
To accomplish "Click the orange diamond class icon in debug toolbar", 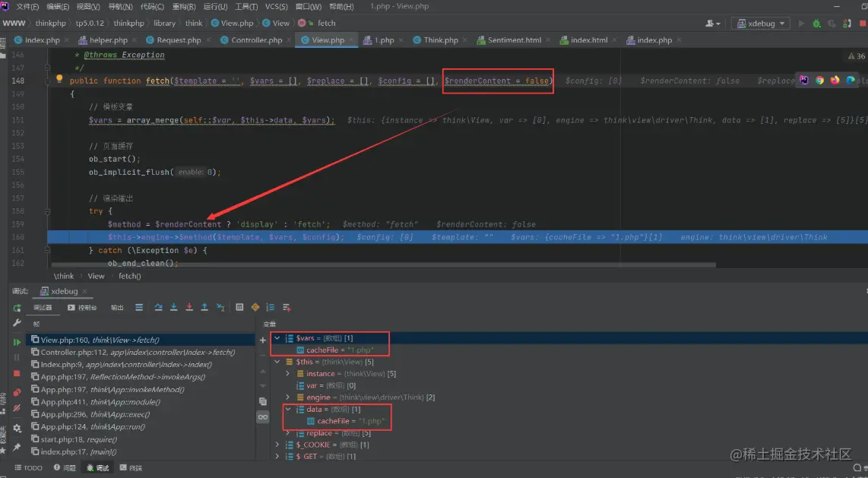I will 255,308.
